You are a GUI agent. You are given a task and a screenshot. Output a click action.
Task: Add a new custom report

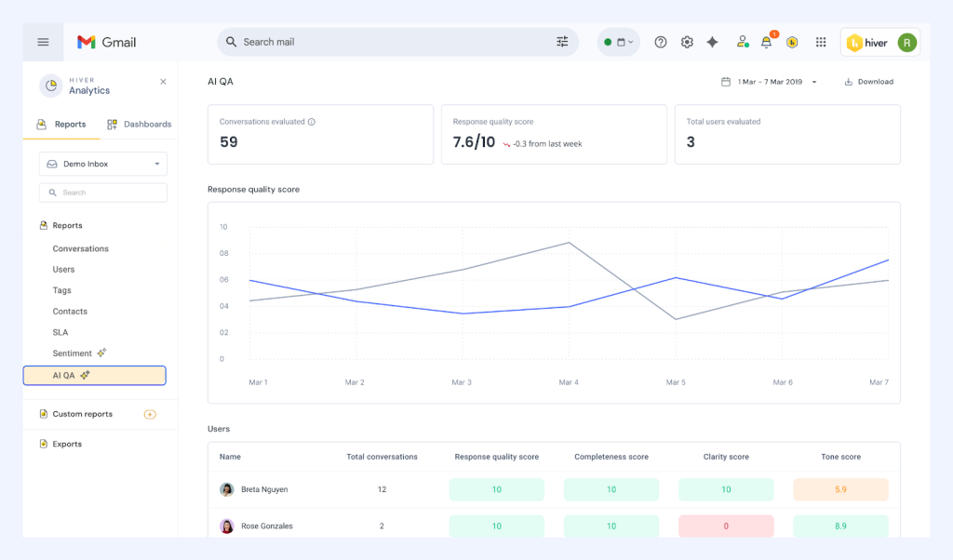click(150, 414)
